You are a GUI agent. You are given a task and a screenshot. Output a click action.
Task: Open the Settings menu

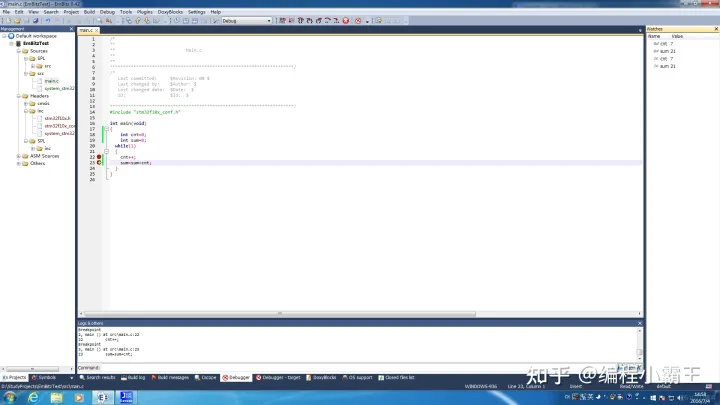pyautogui.click(x=197, y=12)
